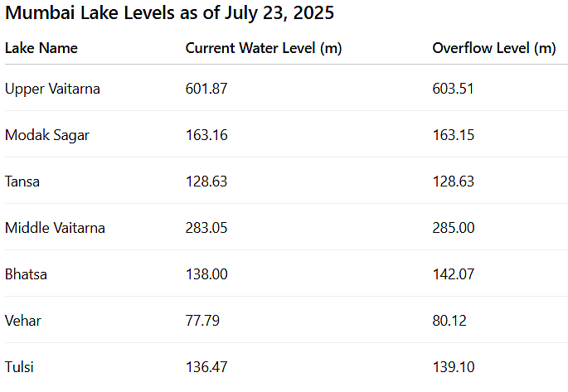Click the Overflow Level (m) header
The image size is (568, 392).
494,48
